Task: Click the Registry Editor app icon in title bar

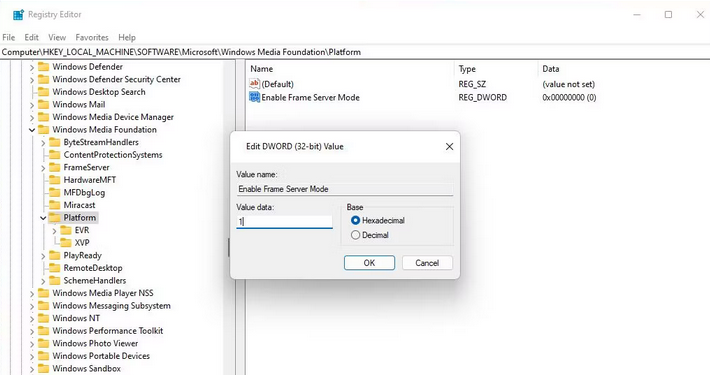Action: point(18,14)
